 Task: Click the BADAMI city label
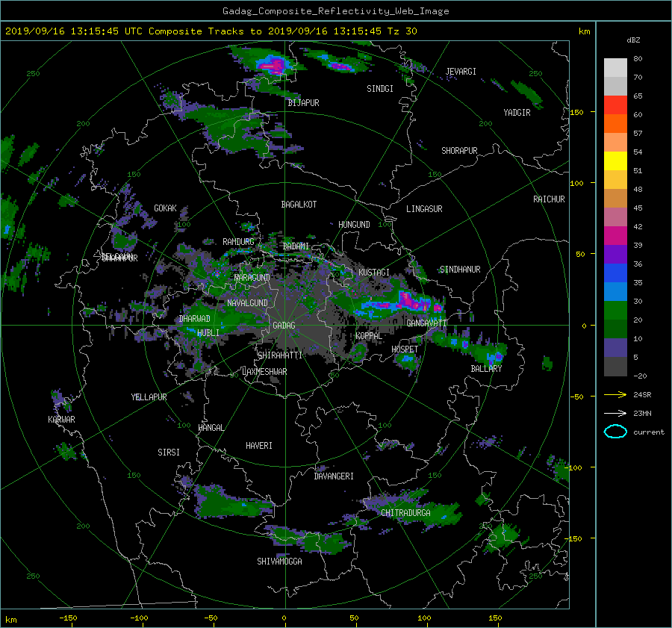click(296, 246)
